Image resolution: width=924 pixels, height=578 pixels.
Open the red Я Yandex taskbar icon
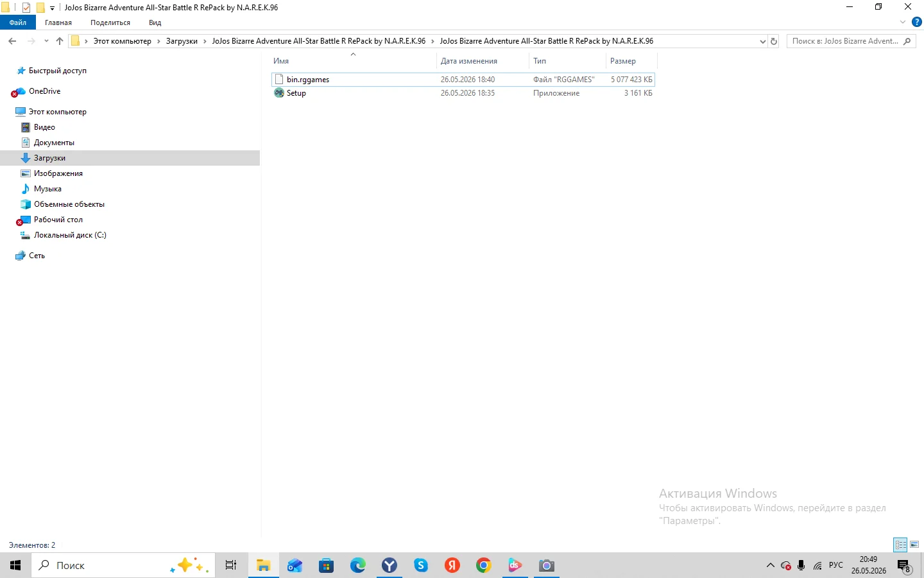click(x=452, y=565)
